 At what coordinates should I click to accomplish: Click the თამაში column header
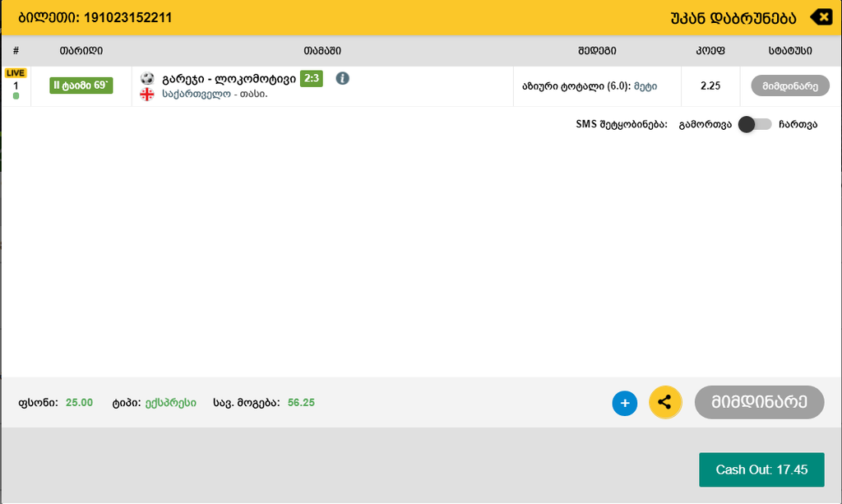pyautogui.click(x=322, y=50)
